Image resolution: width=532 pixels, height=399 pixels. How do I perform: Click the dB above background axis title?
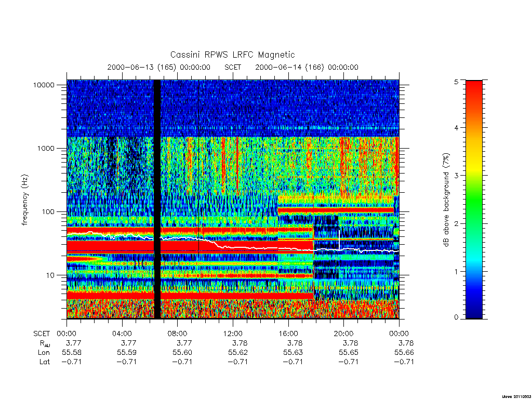[446, 200]
